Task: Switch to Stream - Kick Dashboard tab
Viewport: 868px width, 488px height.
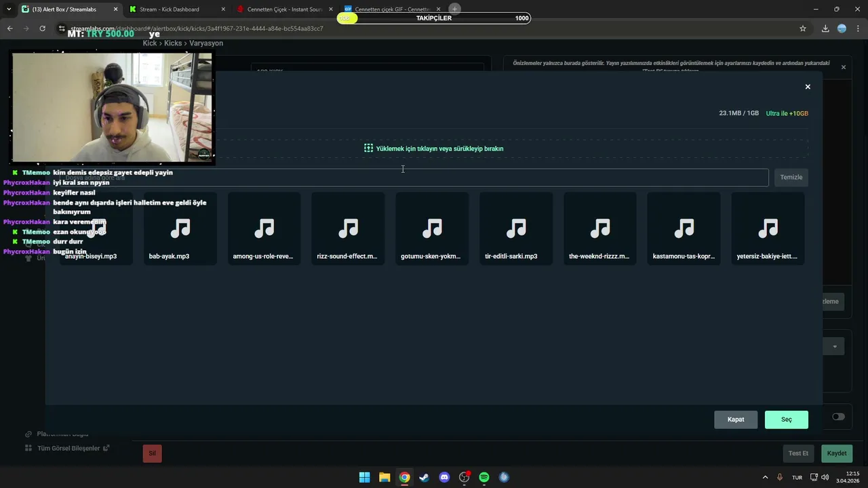Action: [178, 9]
